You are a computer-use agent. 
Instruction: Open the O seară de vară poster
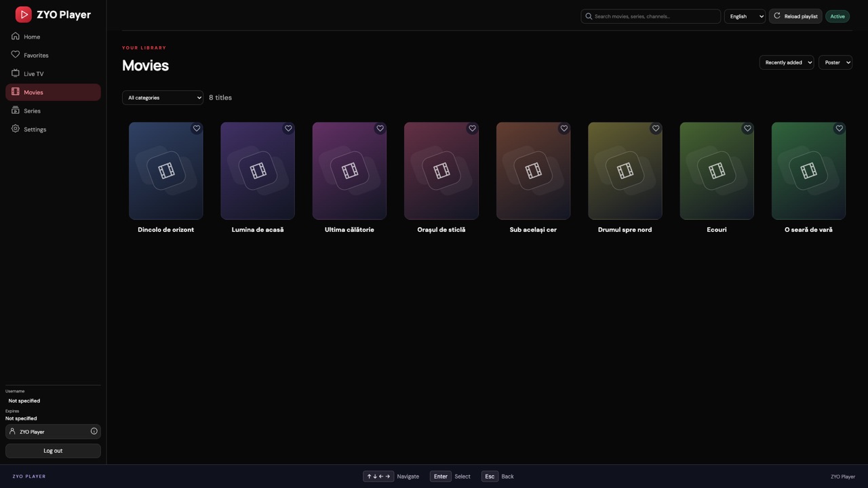click(x=809, y=171)
